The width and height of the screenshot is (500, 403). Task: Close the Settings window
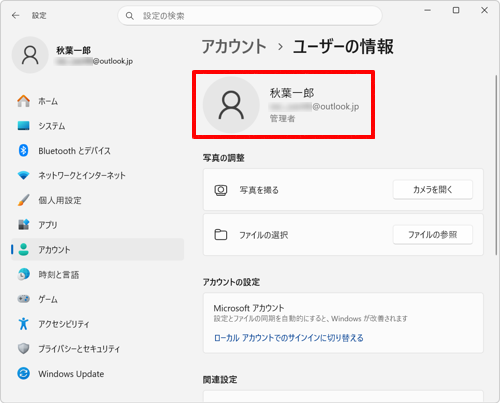point(484,10)
